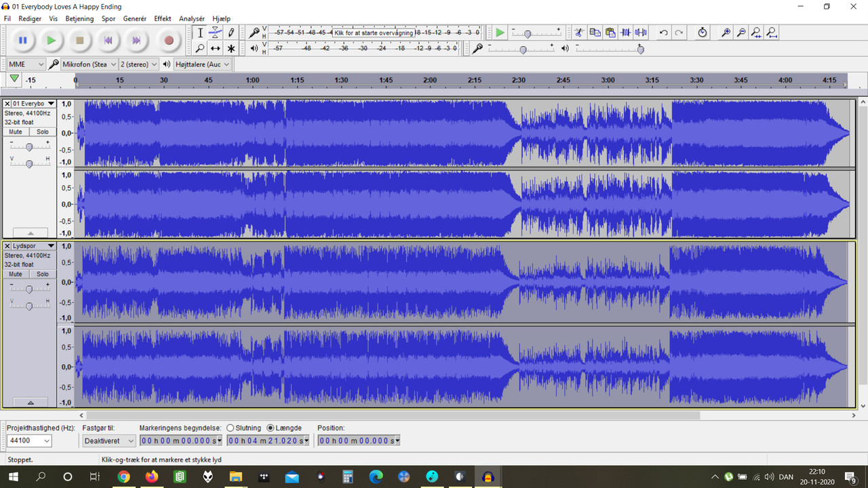
Task: Cut selection with the scissors icon
Action: coord(578,33)
